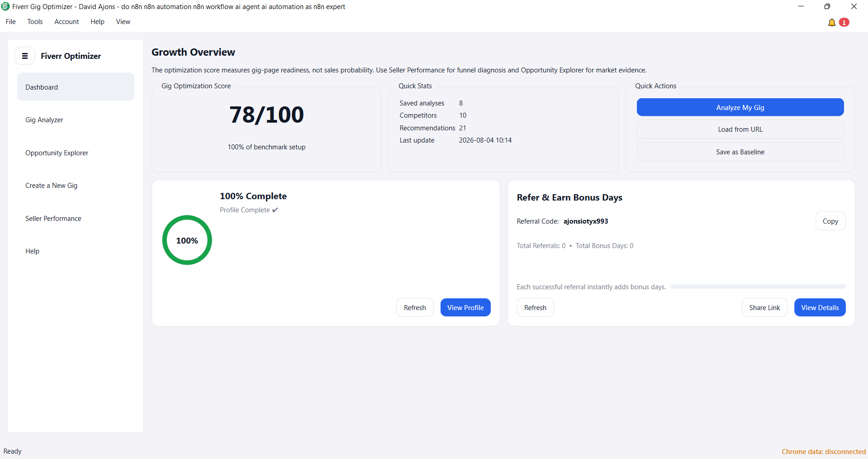This screenshot has width=868, height=459.
Task: Open the notification bell icon
Action: (831, 22)
